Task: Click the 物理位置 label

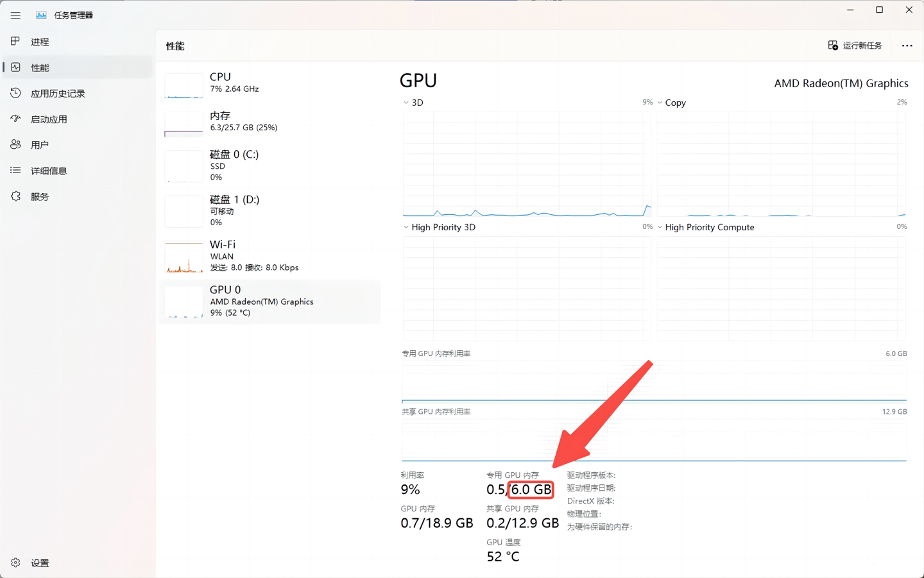Action: click(584, 514)
